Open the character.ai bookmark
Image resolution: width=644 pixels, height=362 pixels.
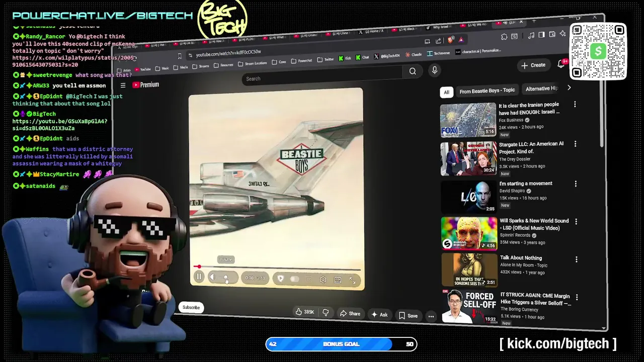tap(478, 51)
